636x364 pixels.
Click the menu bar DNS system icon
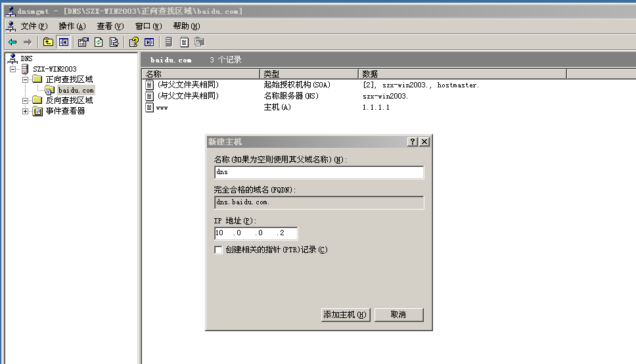(11, 26)
